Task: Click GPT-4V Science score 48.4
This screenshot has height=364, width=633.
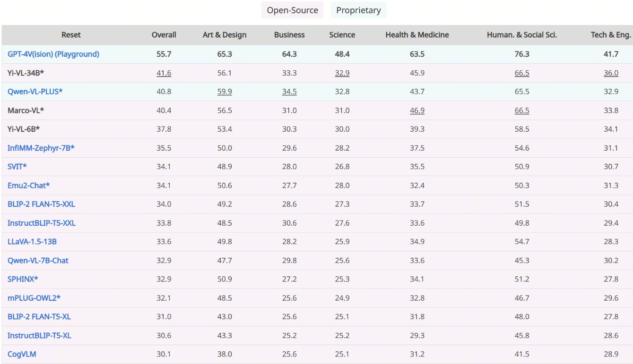Action: pyautogui.click(x=342, y=54)
